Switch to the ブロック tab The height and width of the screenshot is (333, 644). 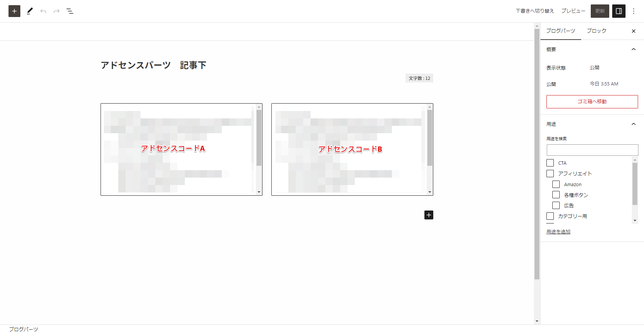click(596, 31)
